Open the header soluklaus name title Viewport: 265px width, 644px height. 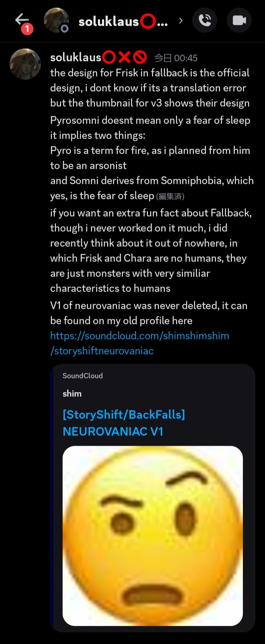click(123, 22)
